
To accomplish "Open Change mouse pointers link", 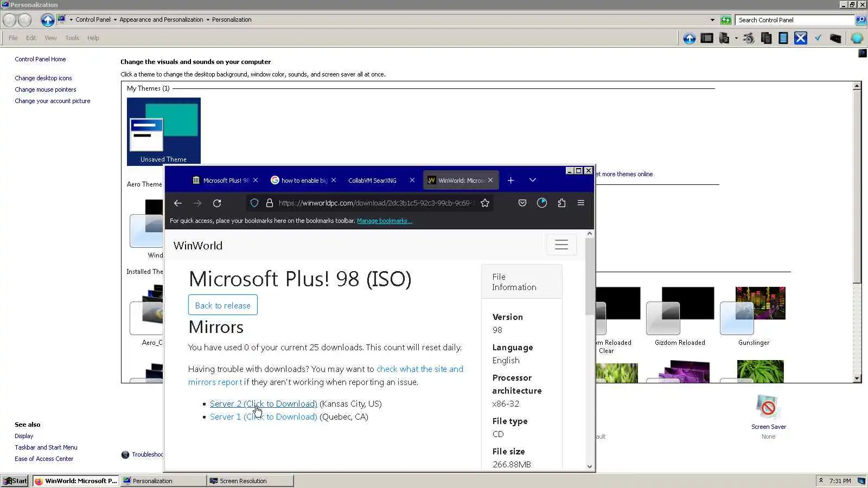I will 46,89.
